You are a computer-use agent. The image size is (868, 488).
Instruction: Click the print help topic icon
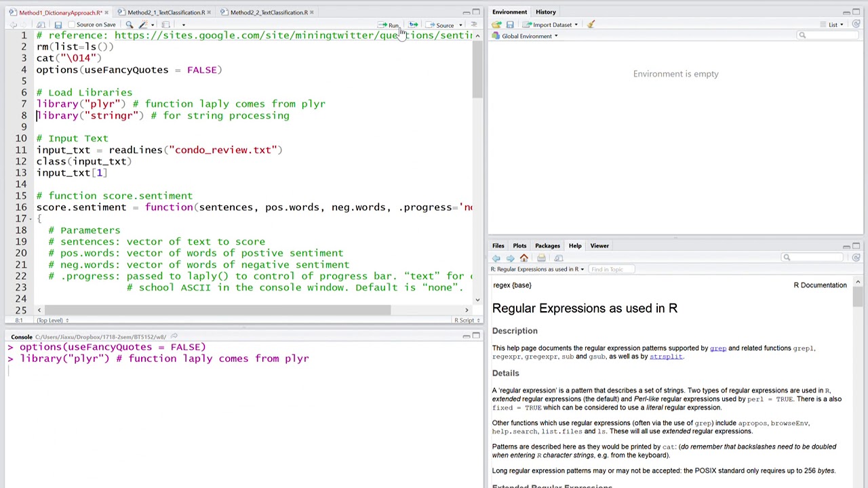tap(541, 258)
